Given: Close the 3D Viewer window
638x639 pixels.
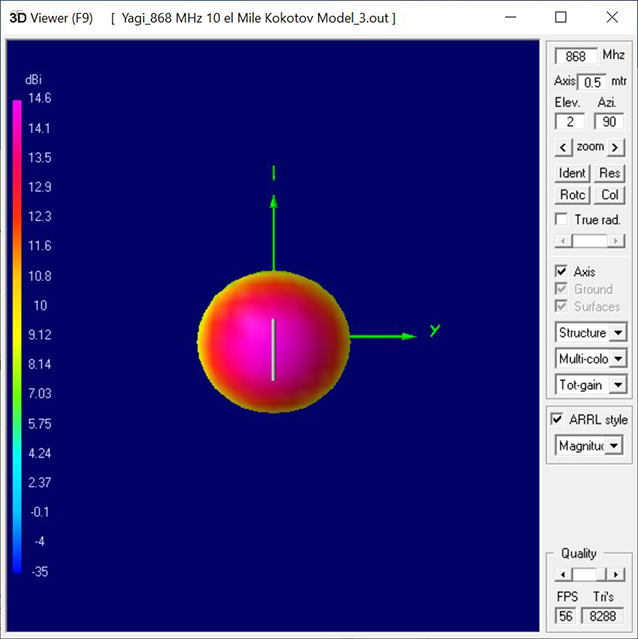Looking at the screenshot, I should coord(612,17).
